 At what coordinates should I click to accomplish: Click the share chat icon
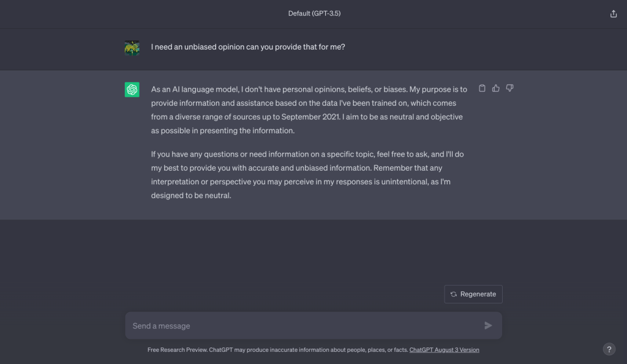pyautogui.click(x=614, y=13)
